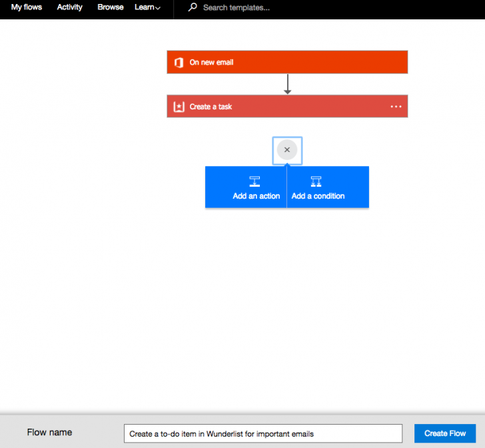Open the On new email trigger card
Viewport: 485px width, 448px height.
point(287,62)
